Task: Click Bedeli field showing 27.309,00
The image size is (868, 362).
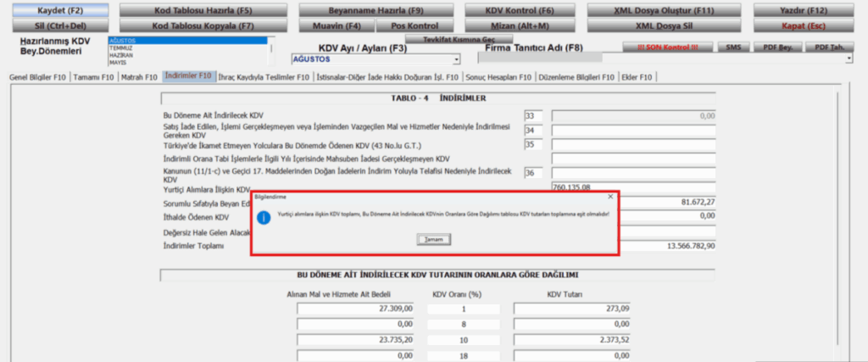Action: click(356, 309)
